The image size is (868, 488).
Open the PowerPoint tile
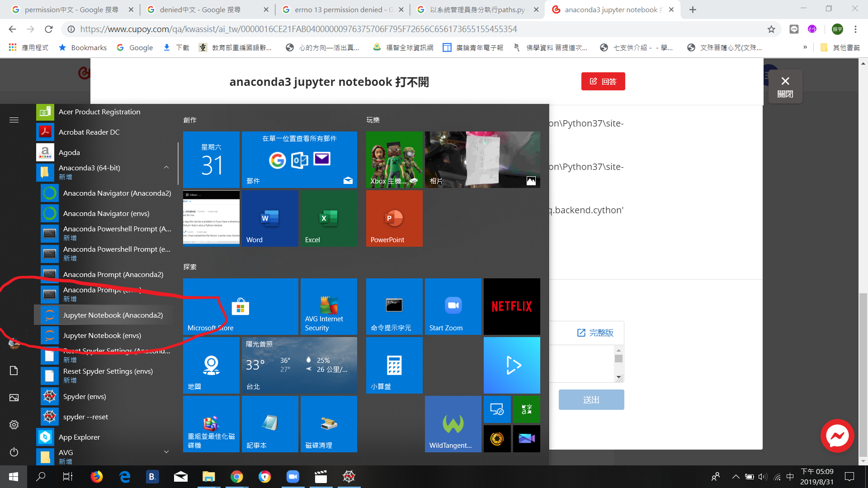click(x=394, y=218)
